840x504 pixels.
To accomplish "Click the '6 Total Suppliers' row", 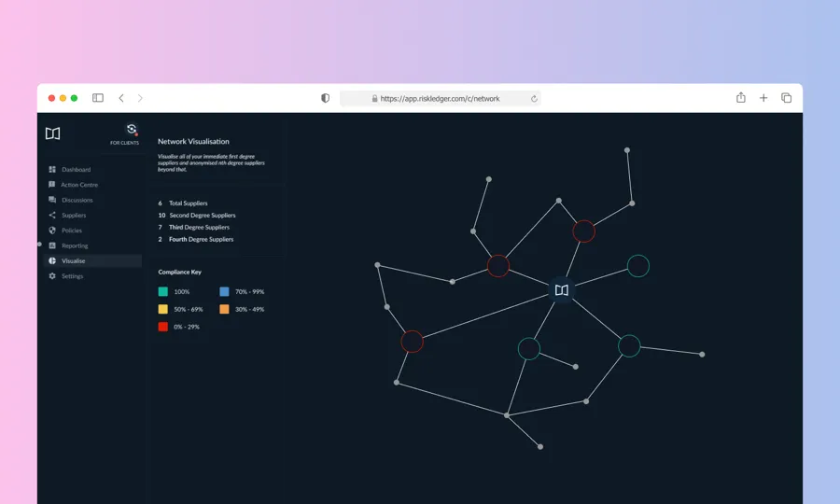I will tap(183, 203).
